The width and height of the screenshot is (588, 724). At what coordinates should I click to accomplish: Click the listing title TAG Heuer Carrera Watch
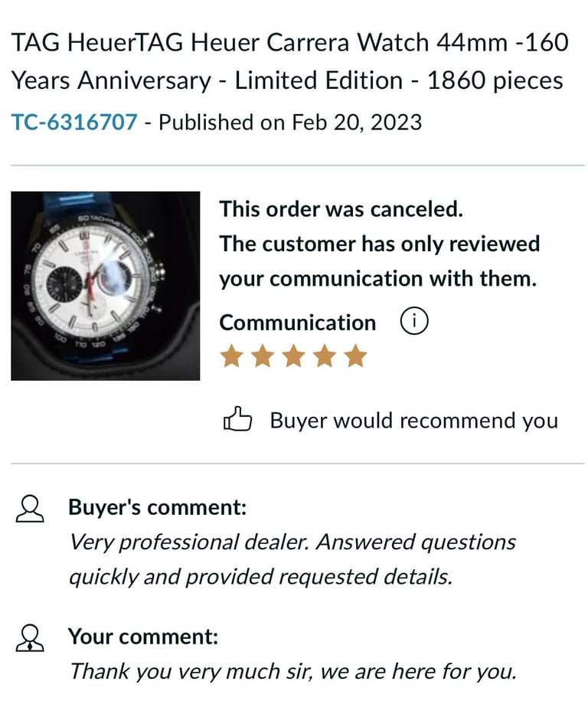click(x=289, y=61)
